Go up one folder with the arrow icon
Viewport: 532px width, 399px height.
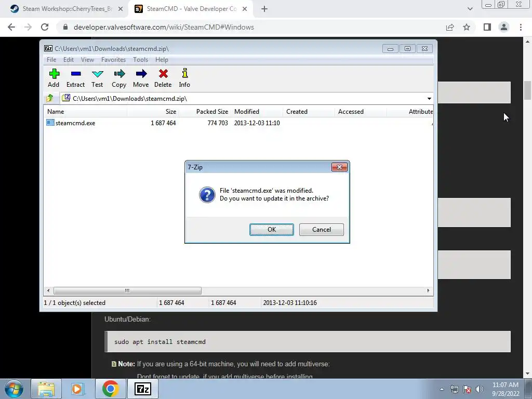coord(50,98)
